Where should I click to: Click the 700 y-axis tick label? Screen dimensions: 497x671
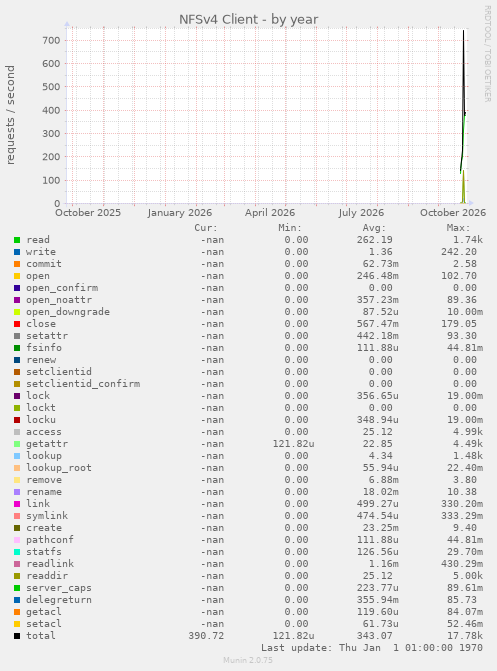(51, 41)
